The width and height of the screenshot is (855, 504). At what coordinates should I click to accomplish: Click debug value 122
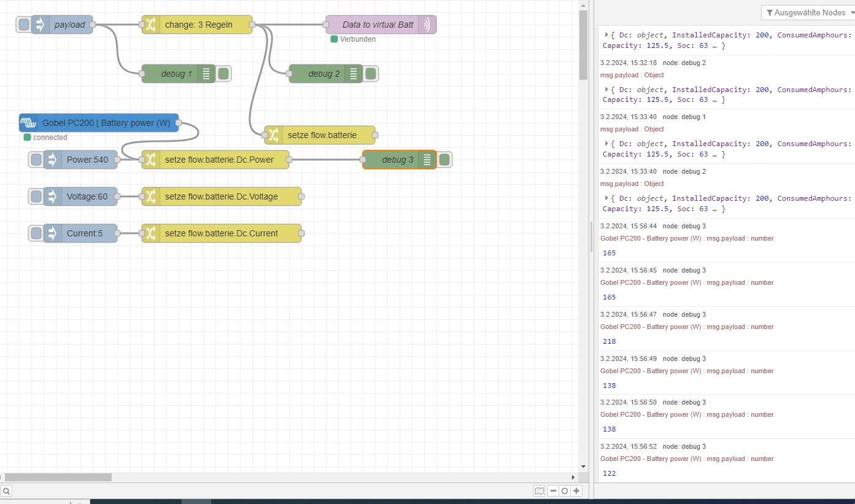coord(609,473)
